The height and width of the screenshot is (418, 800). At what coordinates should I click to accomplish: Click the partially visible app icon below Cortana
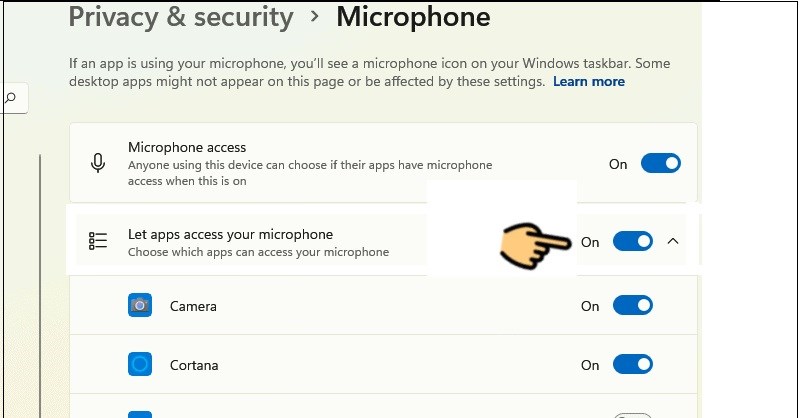click(x=140, y=414)
